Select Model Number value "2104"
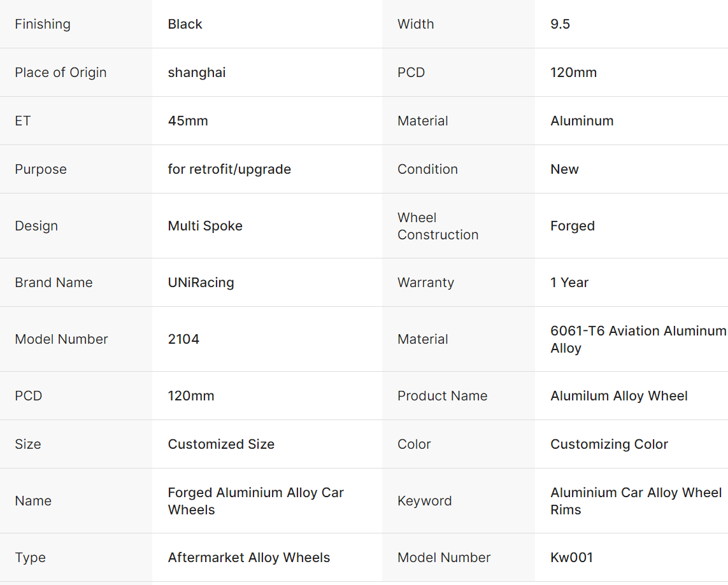728x585 pixels. [x=183, y=339]
